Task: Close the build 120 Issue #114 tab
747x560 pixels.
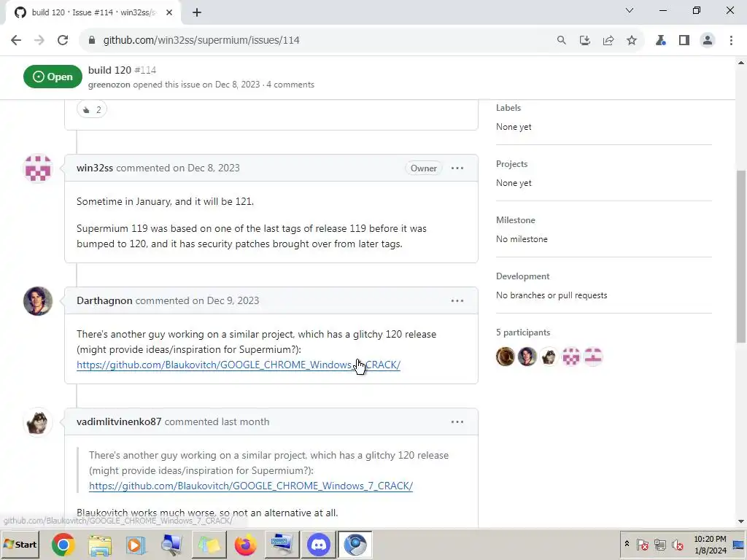Action: pyautogui.click(x=169, y=12)
